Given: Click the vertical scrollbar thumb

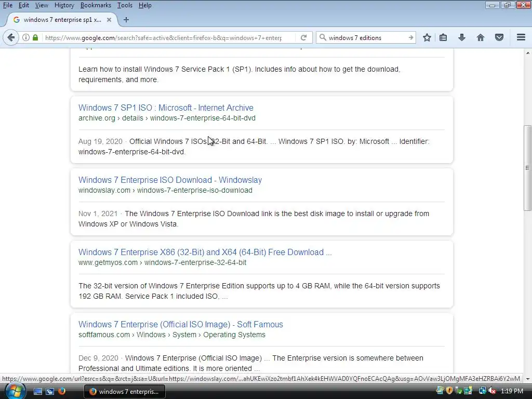Looking at the screenshot, I should point(527,168).
